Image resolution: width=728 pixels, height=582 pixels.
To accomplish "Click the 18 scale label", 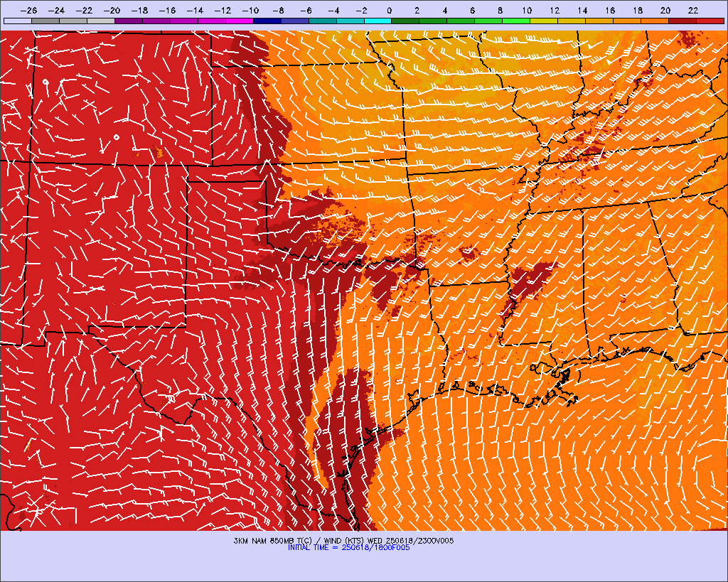I will [x=638, y=10].
